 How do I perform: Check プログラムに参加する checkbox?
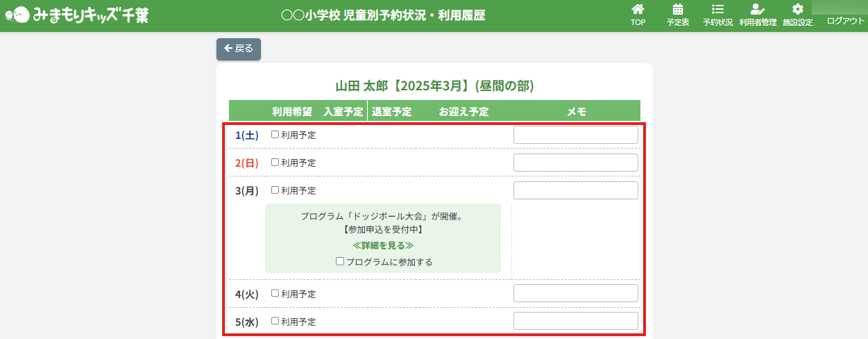[x=340, y=262]
